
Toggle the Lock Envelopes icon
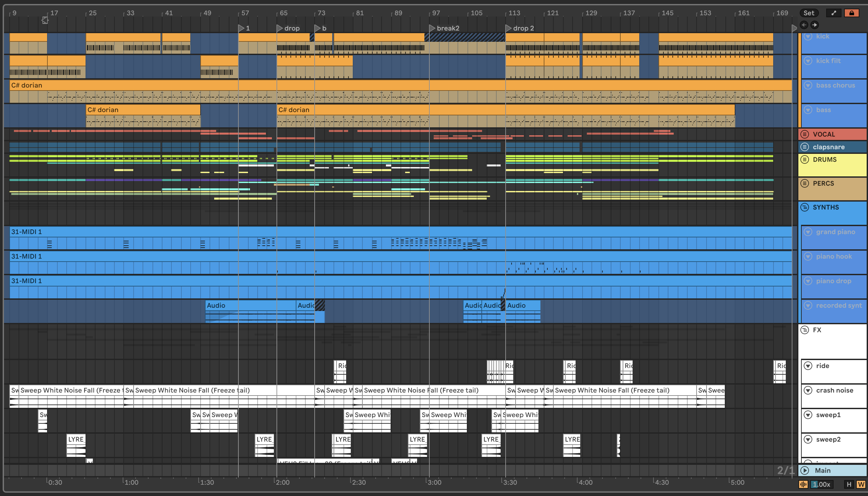[x=851, y=13]
